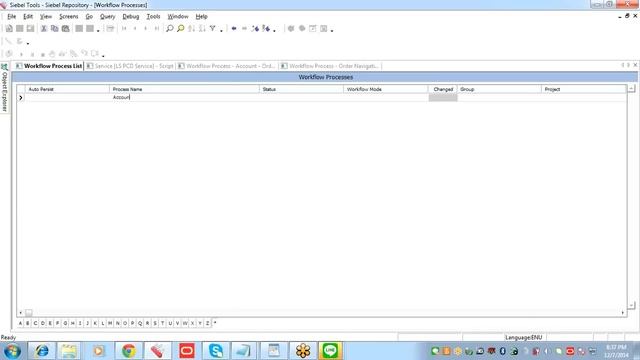Open Skype from the taskbar
Viewport: 640px width, 360px height.
coord(216,351)
